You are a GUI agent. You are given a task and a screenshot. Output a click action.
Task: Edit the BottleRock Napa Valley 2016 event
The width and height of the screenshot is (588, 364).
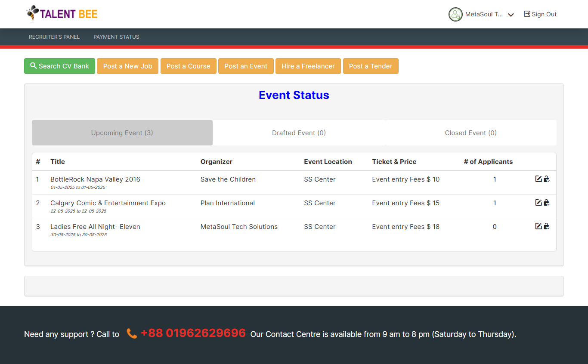[538, 179]
